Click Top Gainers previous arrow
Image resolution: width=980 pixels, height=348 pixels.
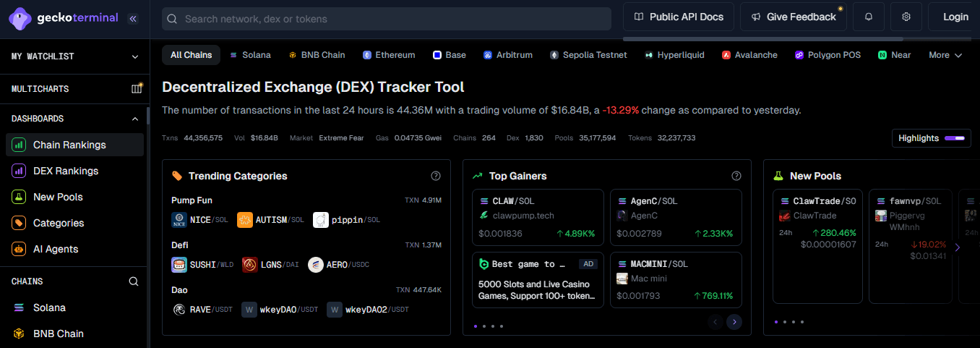715,322
